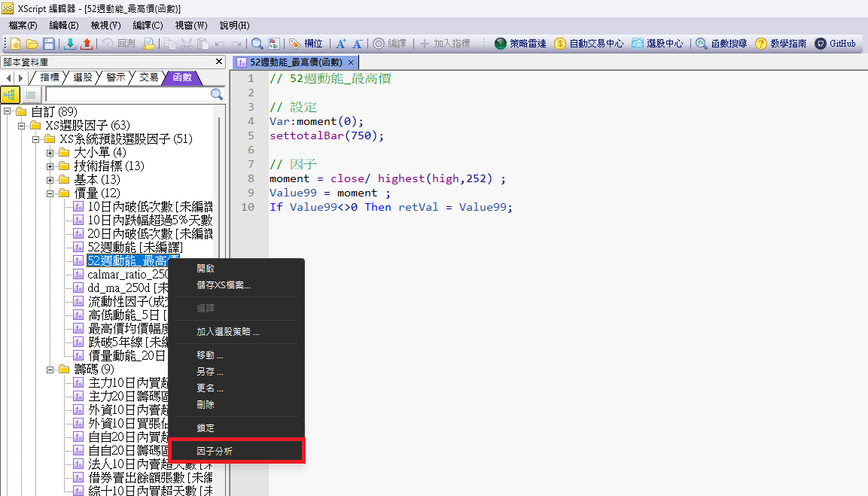868x496 pixels.
Task: Click the export upload arrow icon
Action: (87, 44)
